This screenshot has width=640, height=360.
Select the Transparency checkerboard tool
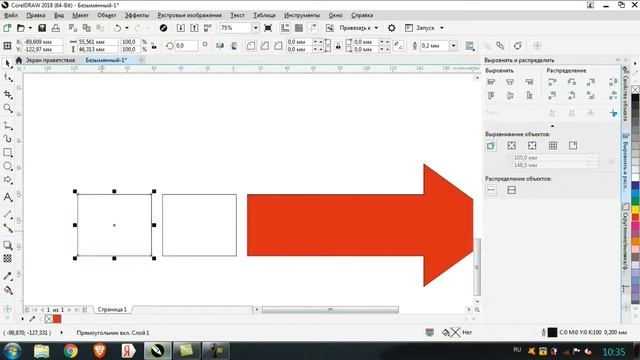click(7, 259)
